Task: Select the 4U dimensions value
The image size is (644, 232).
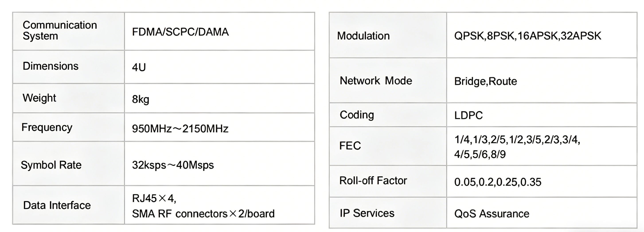Action: click(x=139, y=68)
